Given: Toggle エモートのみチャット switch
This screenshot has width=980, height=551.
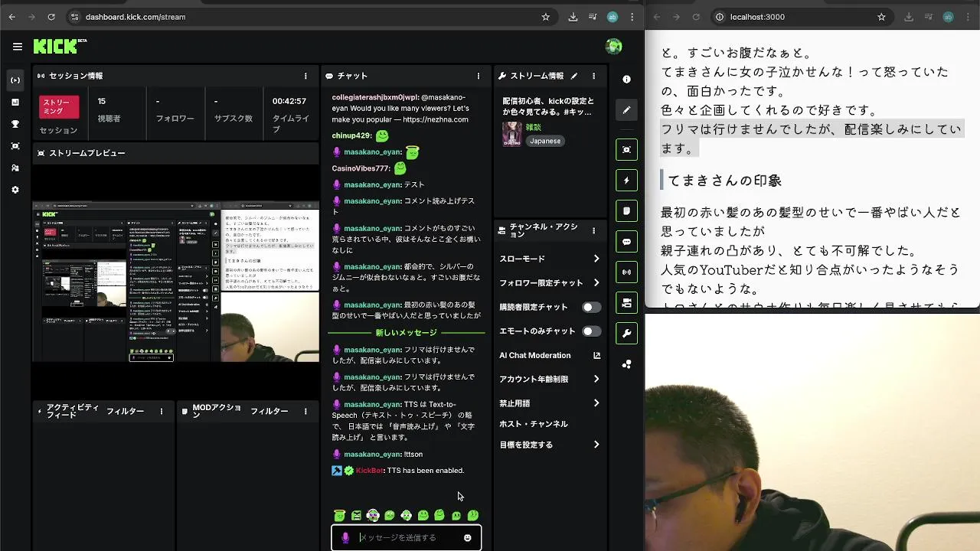Looking at the screenshot, I should pos(591,331).
